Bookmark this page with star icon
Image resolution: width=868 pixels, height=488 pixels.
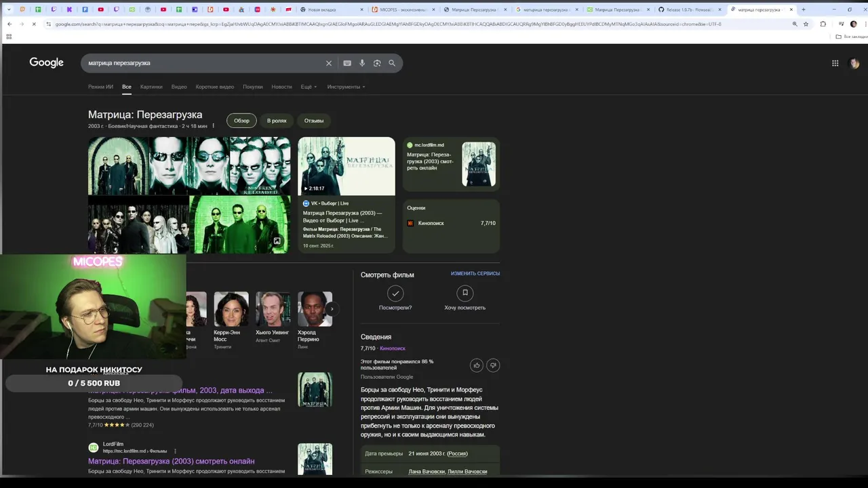tap(806, 24)
